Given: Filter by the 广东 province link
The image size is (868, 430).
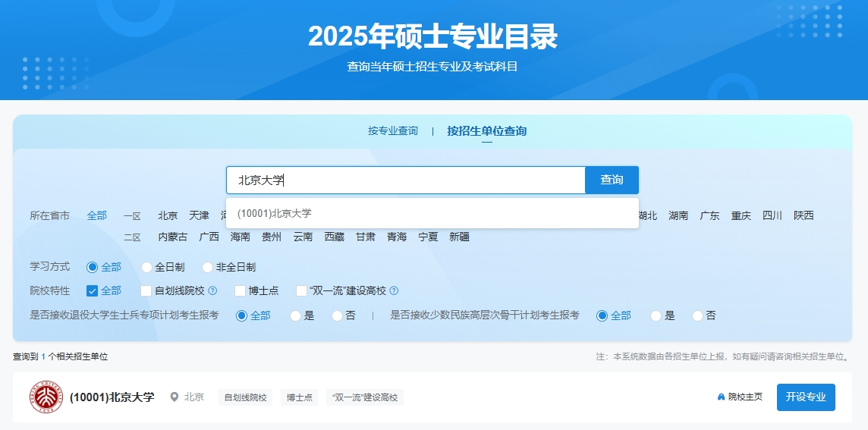Looking at the screenshot, I should tap(709, 215).
